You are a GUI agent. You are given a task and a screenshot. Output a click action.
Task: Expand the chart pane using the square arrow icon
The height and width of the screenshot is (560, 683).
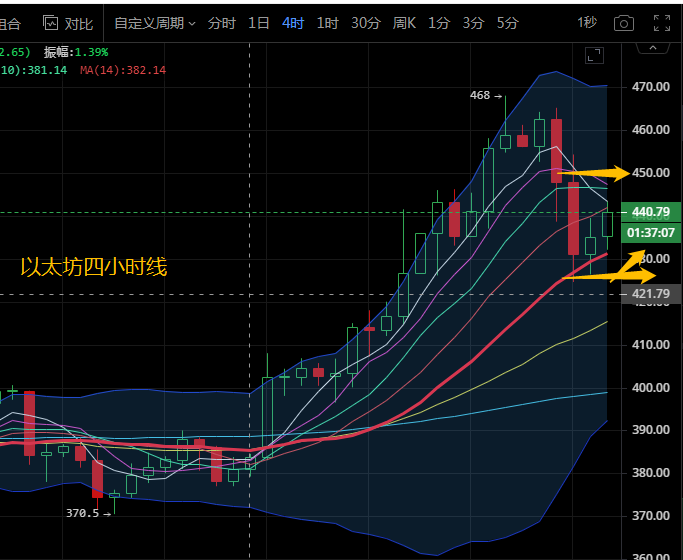click(593, 56)
